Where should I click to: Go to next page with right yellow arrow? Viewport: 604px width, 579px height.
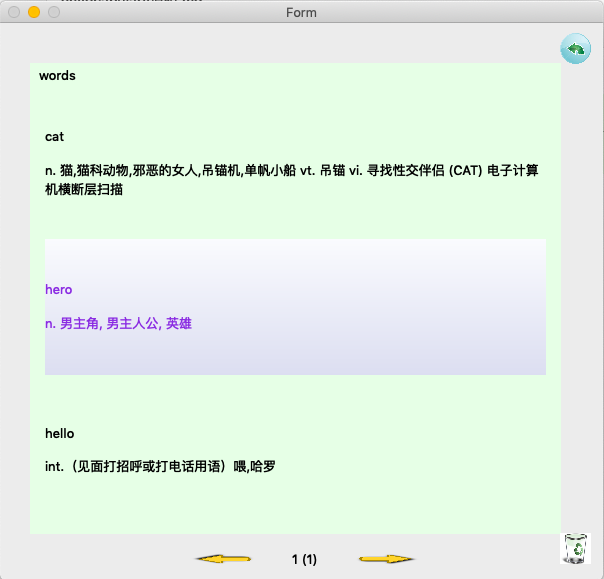click(x=387, y=559)
